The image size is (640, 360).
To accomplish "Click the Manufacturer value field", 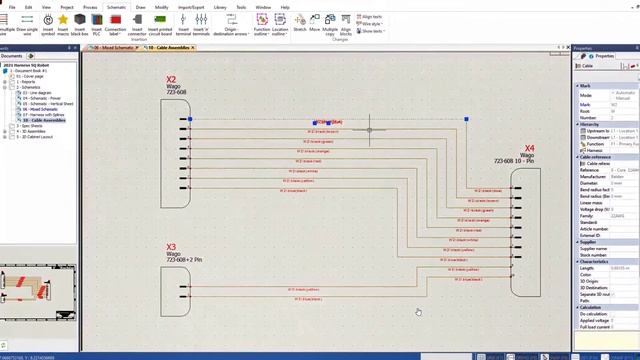I will (624, 177).
